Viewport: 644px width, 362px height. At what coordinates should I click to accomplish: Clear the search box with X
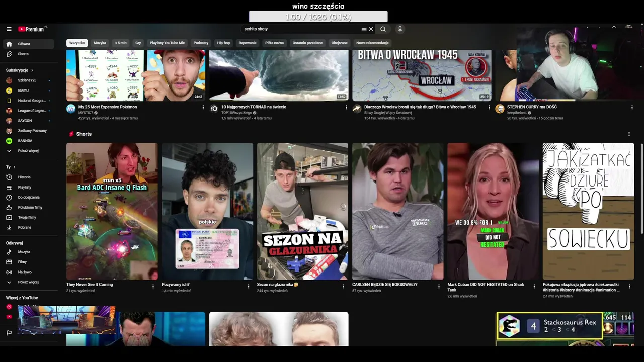click(x=371, y=29)
